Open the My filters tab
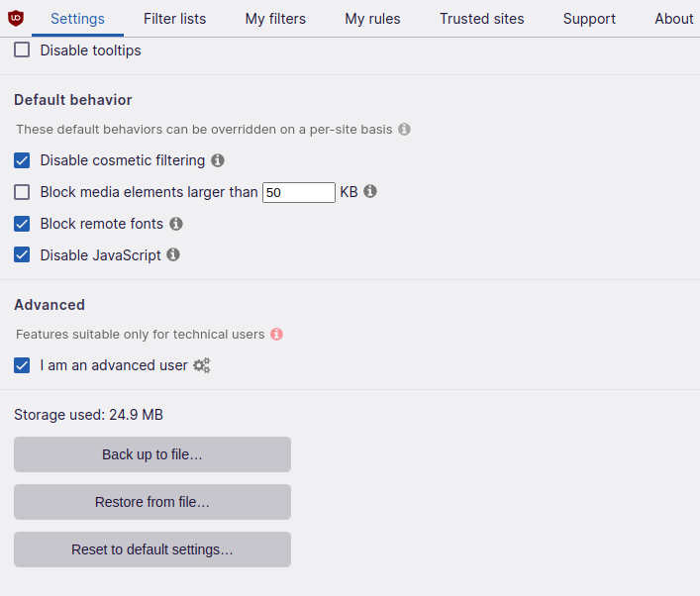The width and height of the screenshot is (700, 596). (275, 19)
